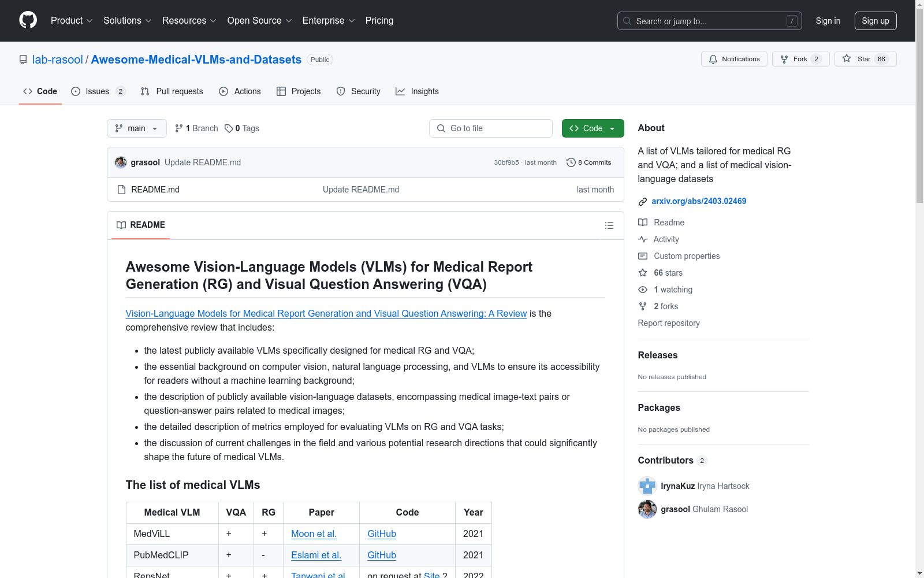
Task: Open the Pull requests tab
Action: (x=172, y=91)
